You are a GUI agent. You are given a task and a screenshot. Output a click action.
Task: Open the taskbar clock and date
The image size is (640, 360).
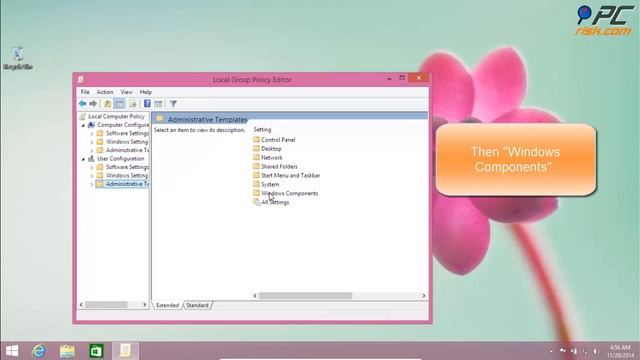click(620, 351)
